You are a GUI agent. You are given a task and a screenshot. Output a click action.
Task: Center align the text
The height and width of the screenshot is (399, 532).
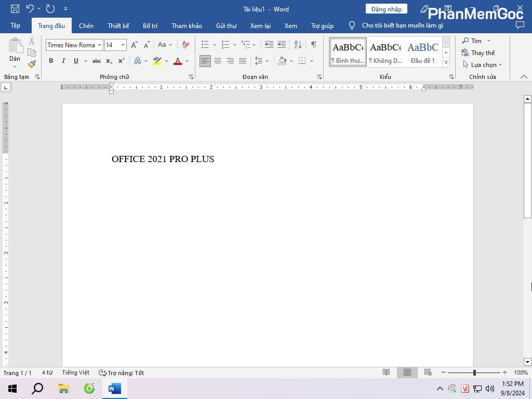218,61
